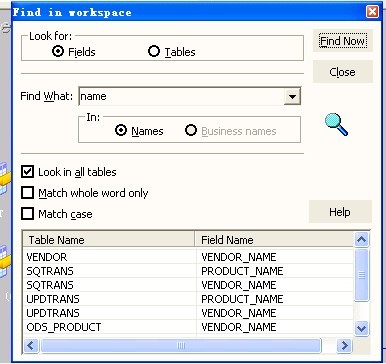Click the horizontal scrollbar thumb
This screenshot has width=386, height=364.
click(181, 345)
